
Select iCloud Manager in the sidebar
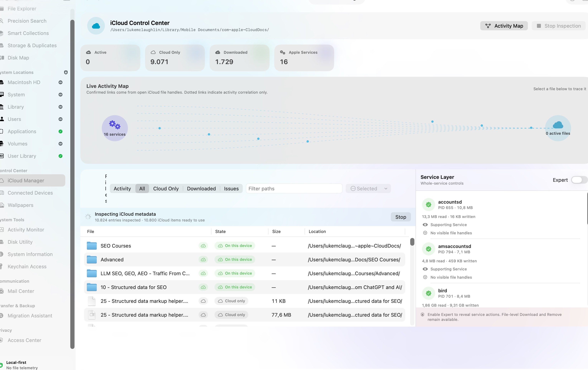32,180
